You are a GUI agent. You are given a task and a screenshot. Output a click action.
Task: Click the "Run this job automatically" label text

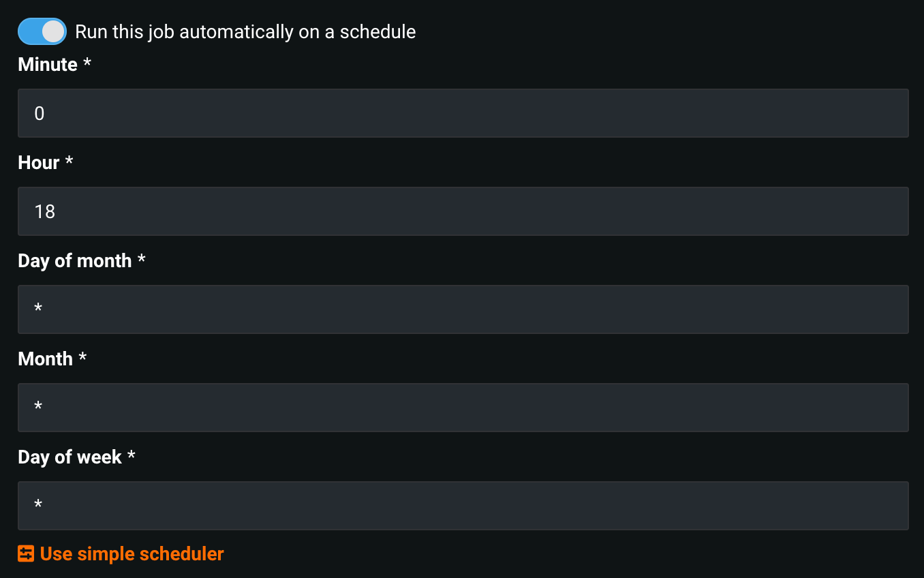[x=245, y=31]
